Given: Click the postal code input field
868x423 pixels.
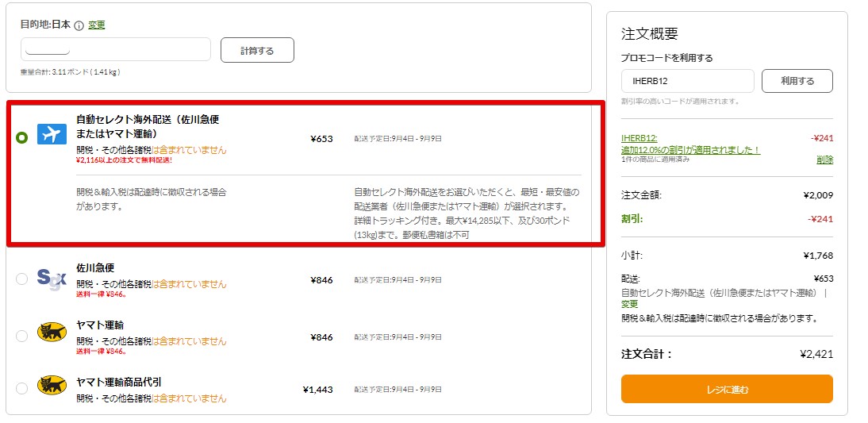Looking at the screenshot, I should pos(116,50).
